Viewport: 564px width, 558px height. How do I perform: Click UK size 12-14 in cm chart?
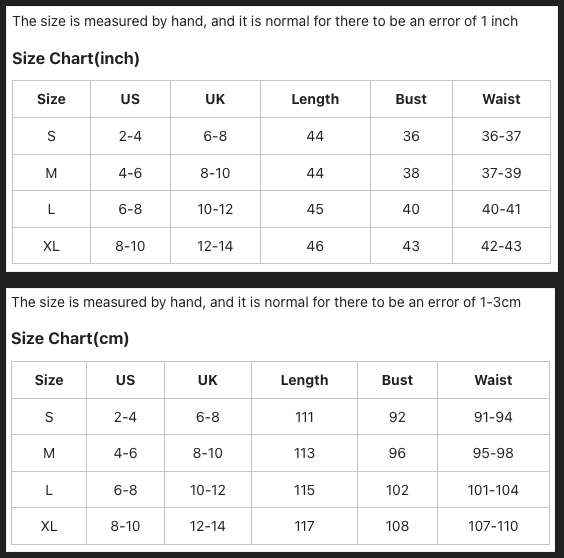(208, 526)
